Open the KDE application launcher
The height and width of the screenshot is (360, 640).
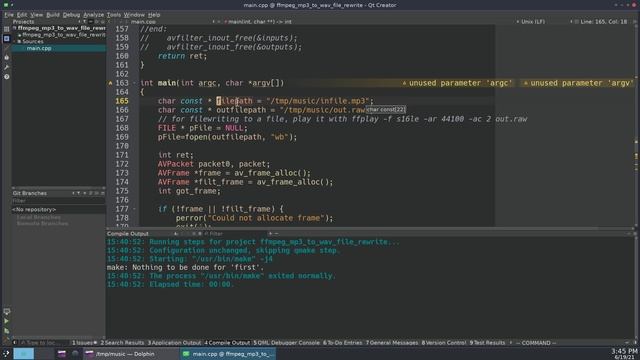click(x=6, y=353)
